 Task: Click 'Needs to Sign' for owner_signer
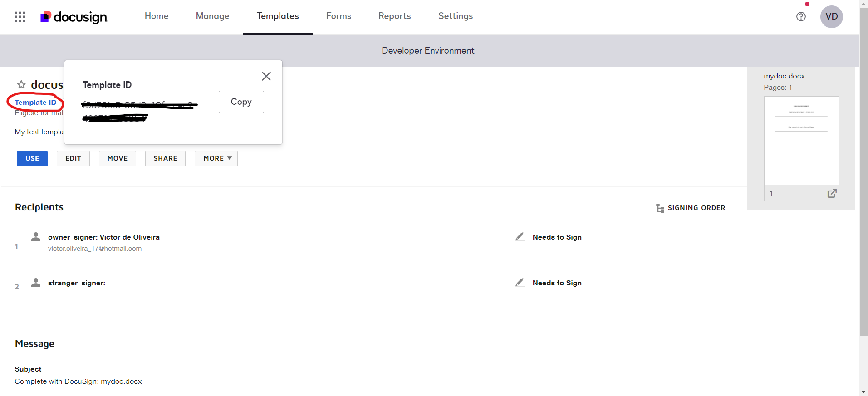point(557,237)
